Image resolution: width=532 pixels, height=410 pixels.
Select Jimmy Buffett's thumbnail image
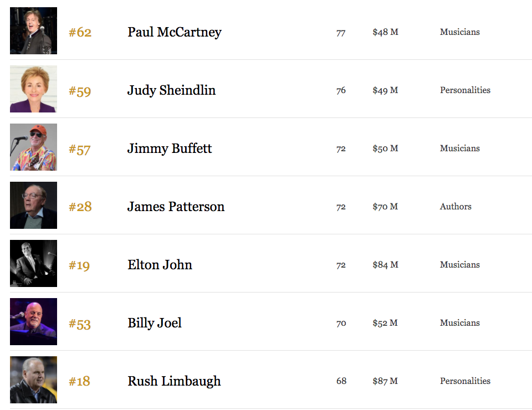click(33, 147)
